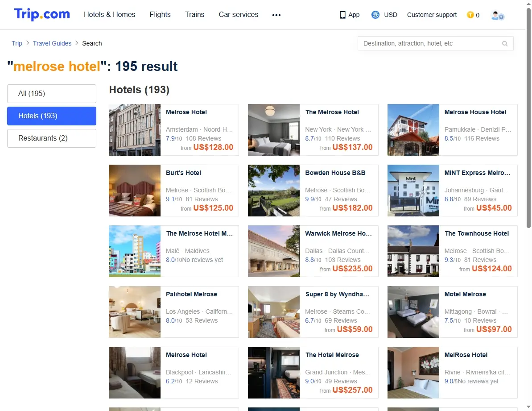Click Burt's Hotel title

184,173
